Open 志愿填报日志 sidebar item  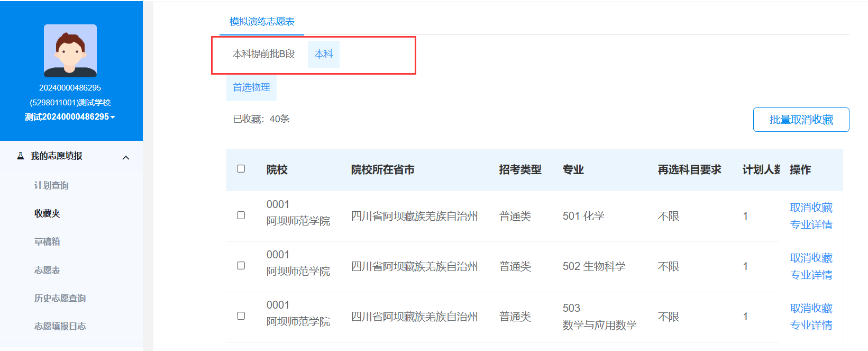point(60,326)
